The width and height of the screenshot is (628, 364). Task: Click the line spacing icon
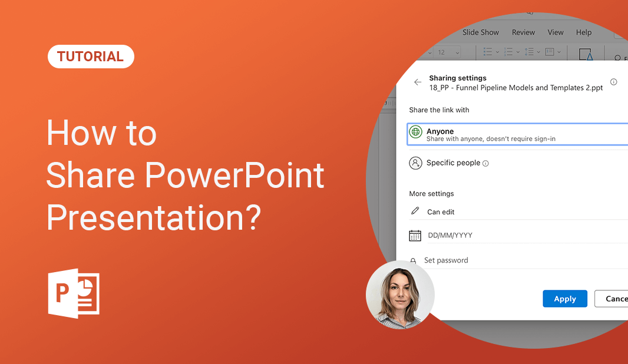[531, 51]
